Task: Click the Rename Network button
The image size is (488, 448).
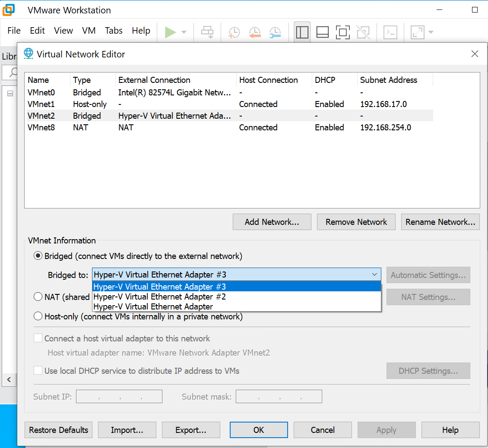Action: point(440,222)
